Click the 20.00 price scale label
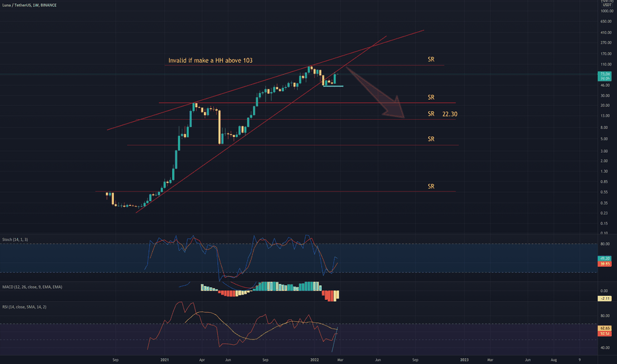The image size is (617, 364). tap(606, 105)
